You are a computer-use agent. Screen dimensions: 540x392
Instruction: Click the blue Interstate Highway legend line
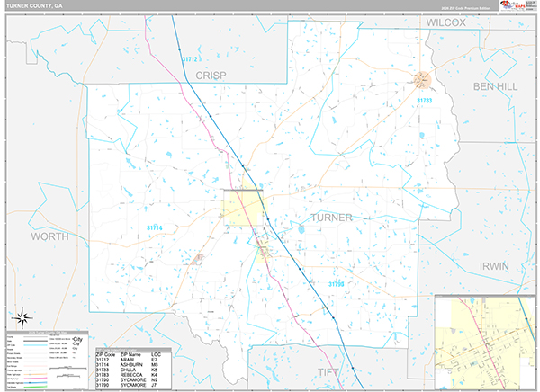35,383
